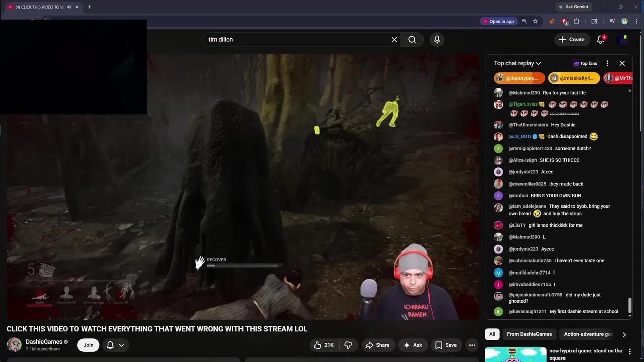Image resolution: width=644 pixels, height=362 pixels.
Task: Start voice search with the microphone
Action: pyautogui.click(x=437, y=39)
